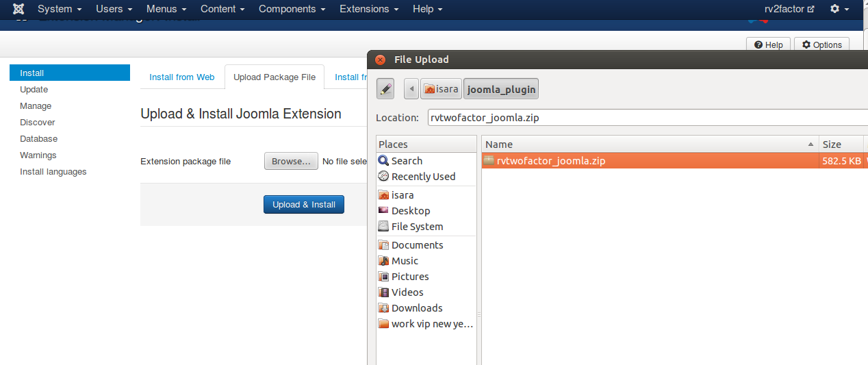Open the Extensions menu
The height and width of the screenshot is (365, 868).
click(x=369, y=9)
